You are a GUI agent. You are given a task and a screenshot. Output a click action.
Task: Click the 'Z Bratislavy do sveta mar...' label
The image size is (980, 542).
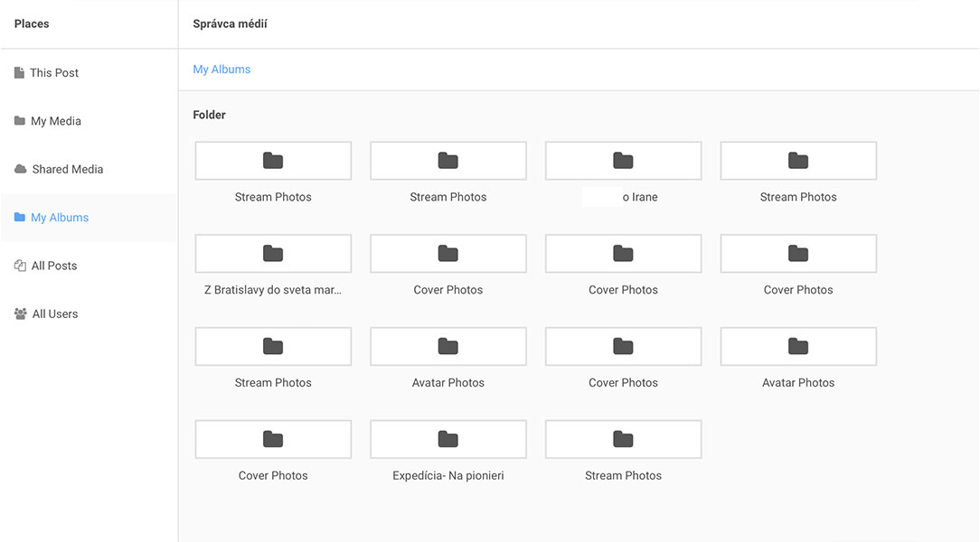273,290
